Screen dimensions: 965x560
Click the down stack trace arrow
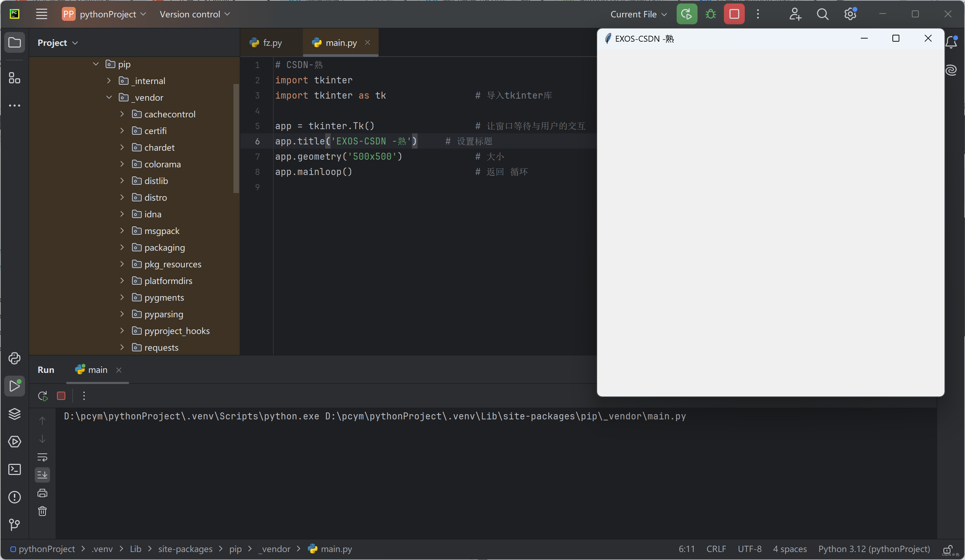(42, 439)
